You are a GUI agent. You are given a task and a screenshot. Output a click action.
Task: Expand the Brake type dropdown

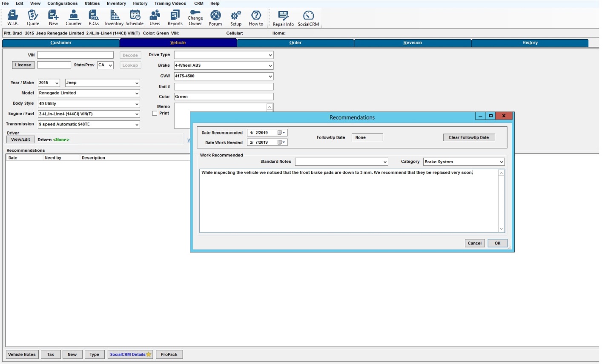270,65
